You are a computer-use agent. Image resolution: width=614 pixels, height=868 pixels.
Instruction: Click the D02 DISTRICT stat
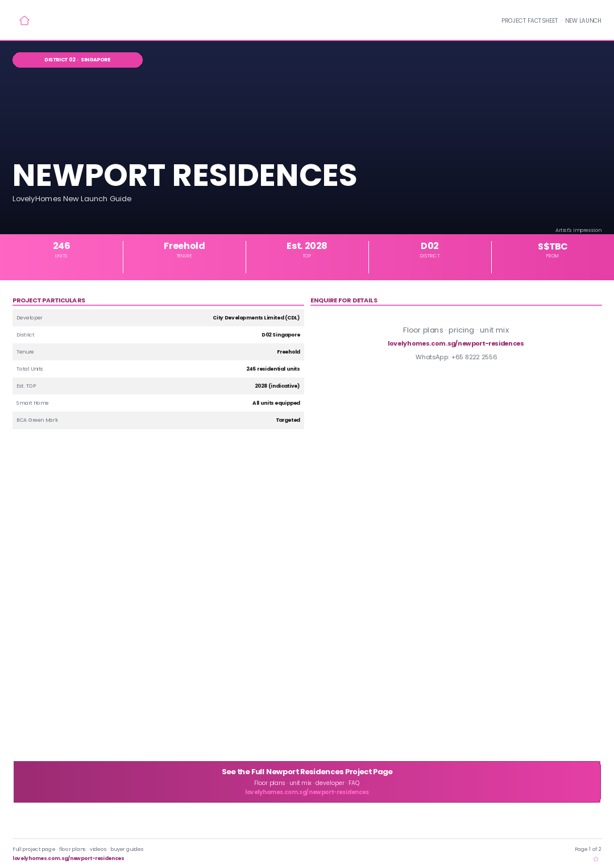click(430, 250)
